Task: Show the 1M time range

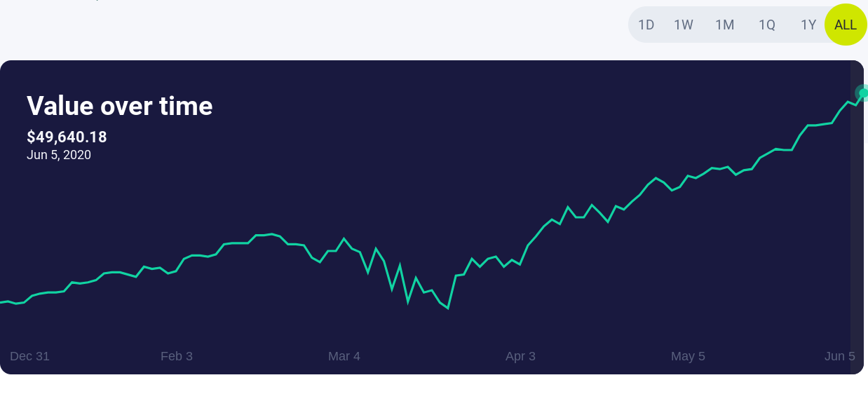Action: click(x=724, y=25)
